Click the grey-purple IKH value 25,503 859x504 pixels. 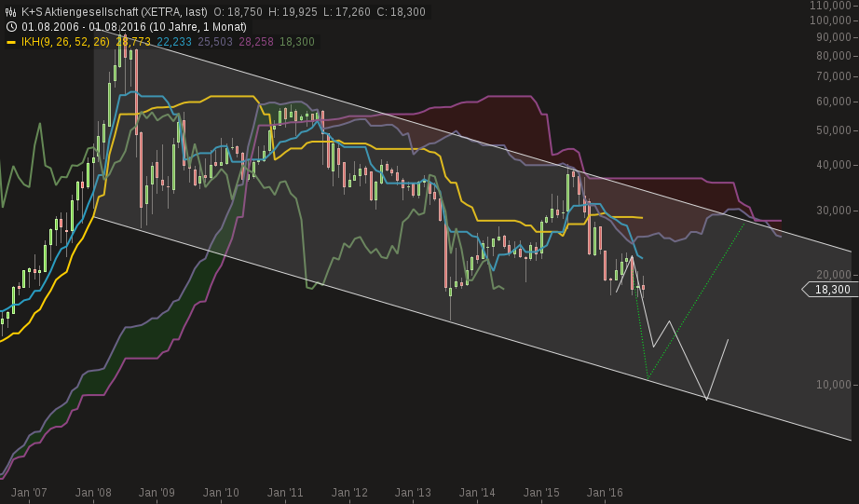(x=215, y=42)
